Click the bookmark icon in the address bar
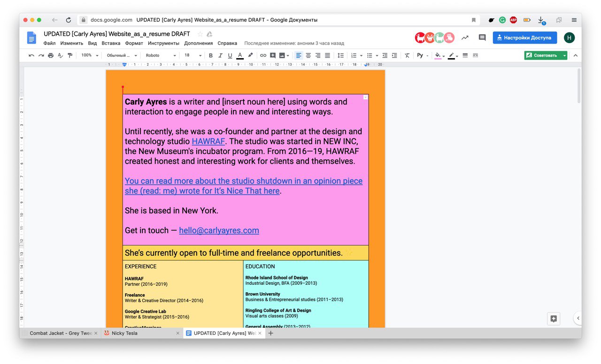This screenshot has height=364, width=601. pyautogui.click(x=474, y=20)
